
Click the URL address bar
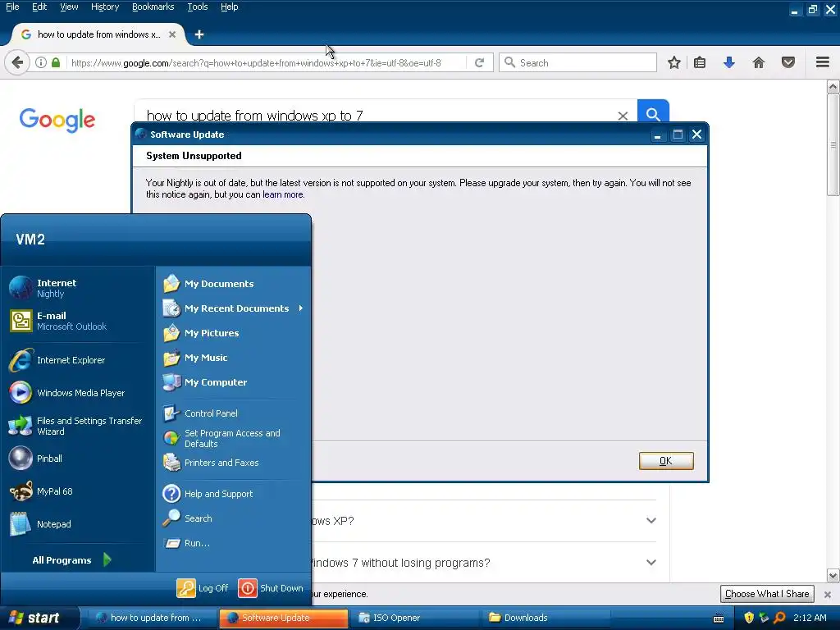267,62
